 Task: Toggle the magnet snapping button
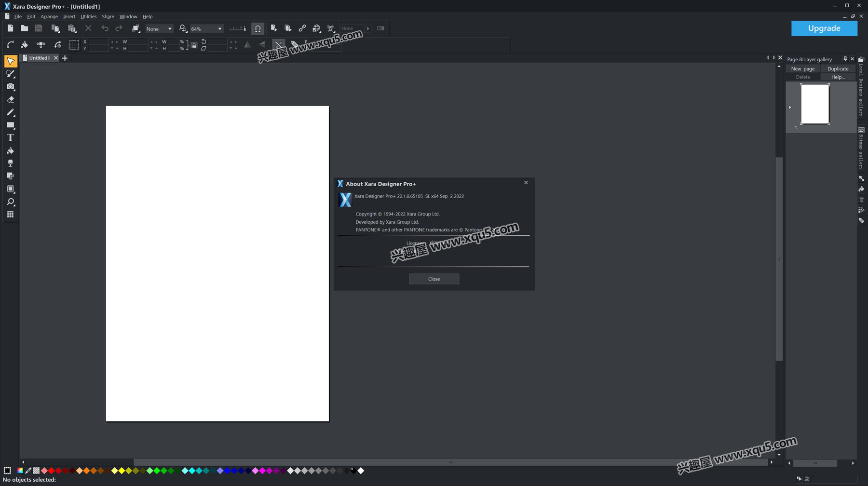click(x=258, y=28)
